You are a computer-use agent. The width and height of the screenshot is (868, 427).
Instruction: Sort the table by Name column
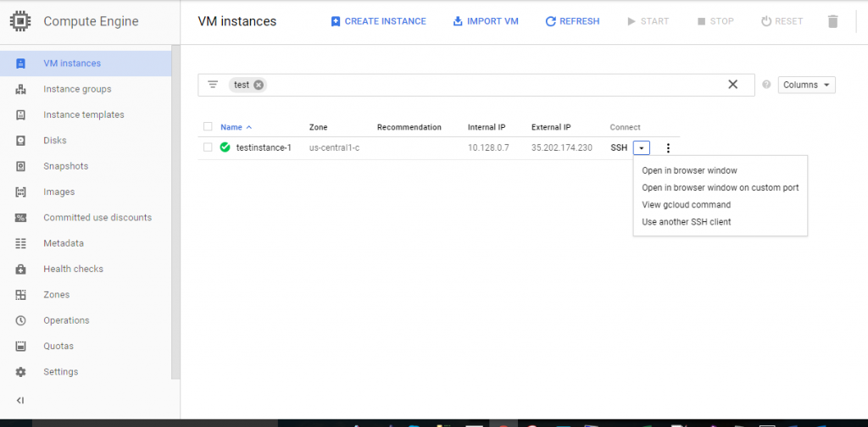click(x=231, y=127)
